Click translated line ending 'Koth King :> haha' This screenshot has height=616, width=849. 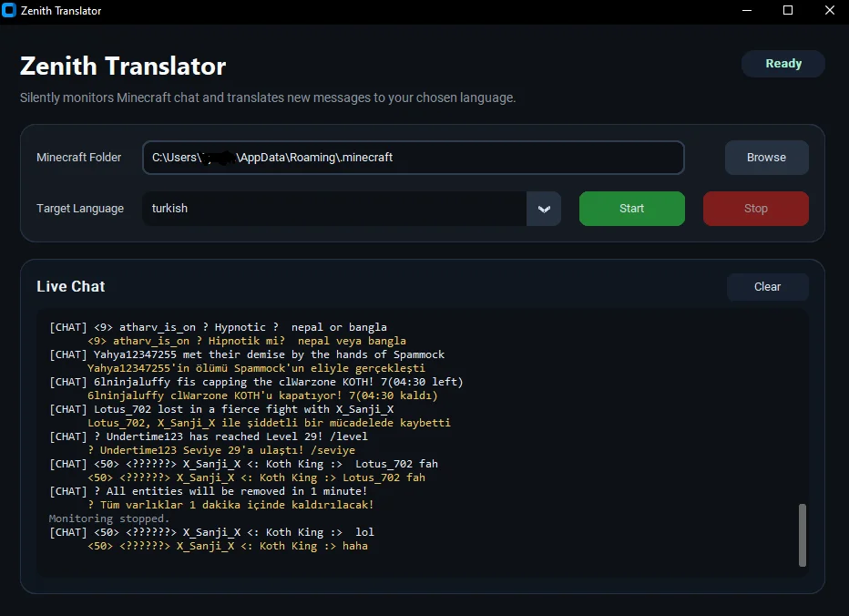click(228, 546)
